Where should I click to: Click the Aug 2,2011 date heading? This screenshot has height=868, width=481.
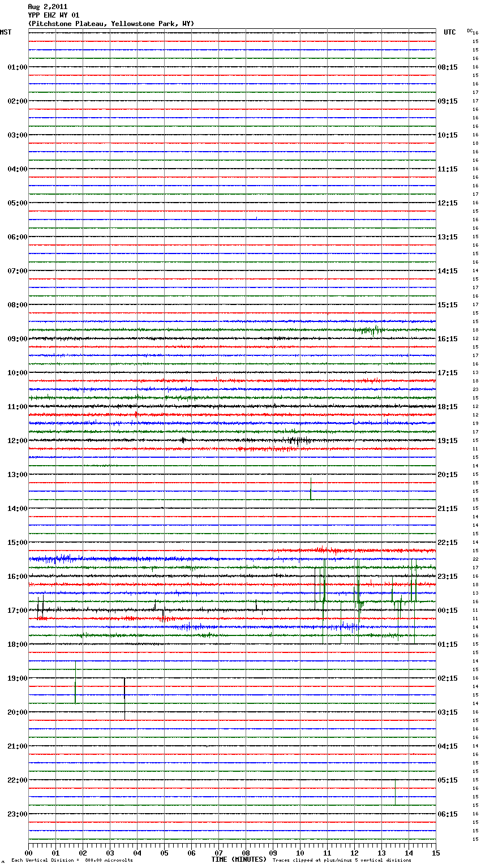pyautogui.click(x=48, y=7)
